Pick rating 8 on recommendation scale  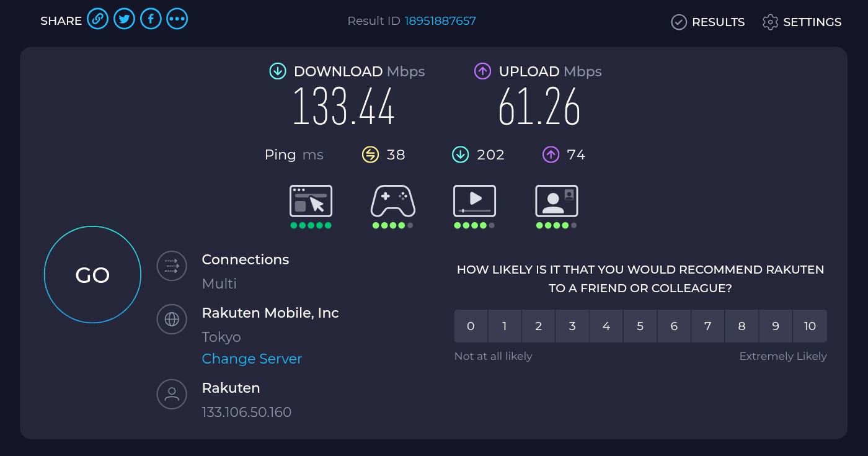pos(742,326)
